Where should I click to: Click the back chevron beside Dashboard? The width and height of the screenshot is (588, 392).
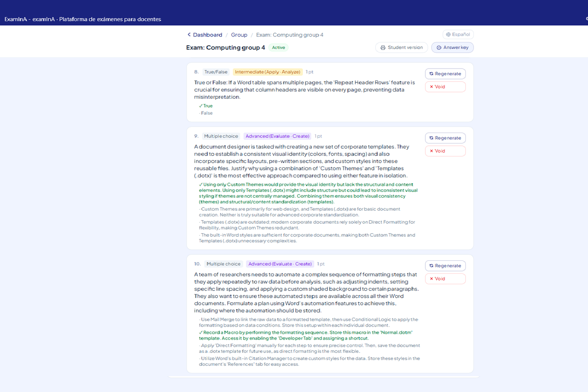189,35
